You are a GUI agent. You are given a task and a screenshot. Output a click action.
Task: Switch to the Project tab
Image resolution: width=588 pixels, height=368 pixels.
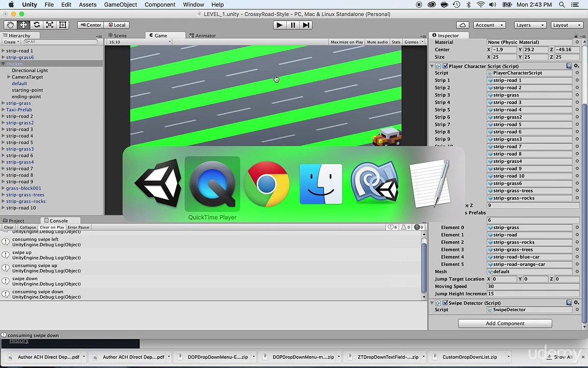pos(13,220)
